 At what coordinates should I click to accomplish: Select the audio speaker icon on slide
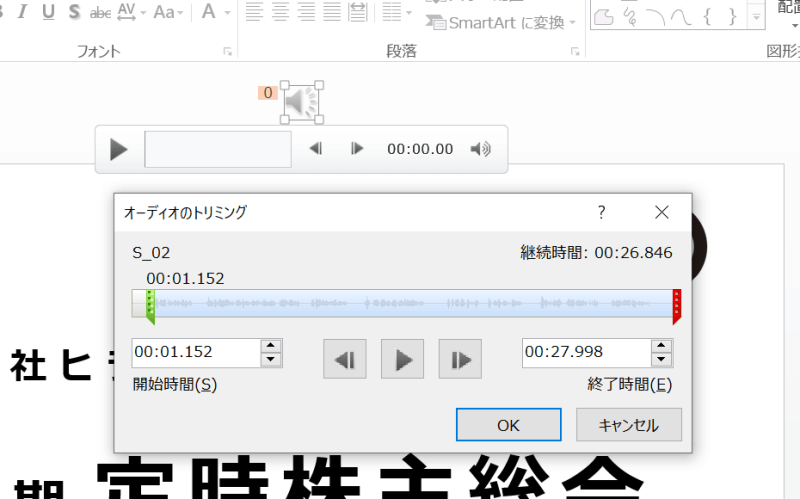coord(302,103)
